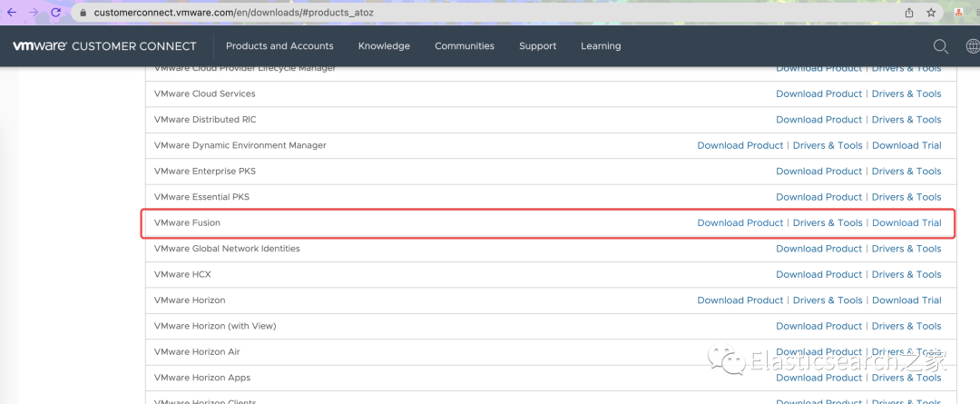
Task: Click the VMware Dynamic Environment Manager name
Action: click(x=240, y=145)
